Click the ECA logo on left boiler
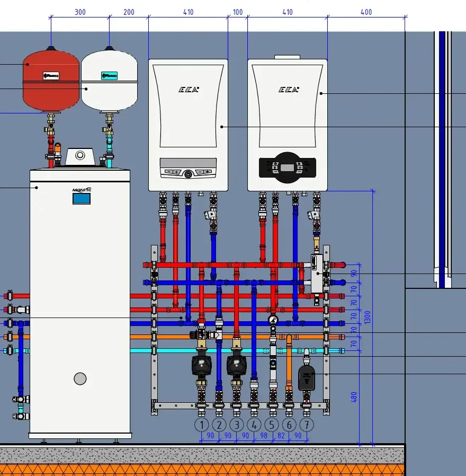466x476 pixels. coord(188,90)
